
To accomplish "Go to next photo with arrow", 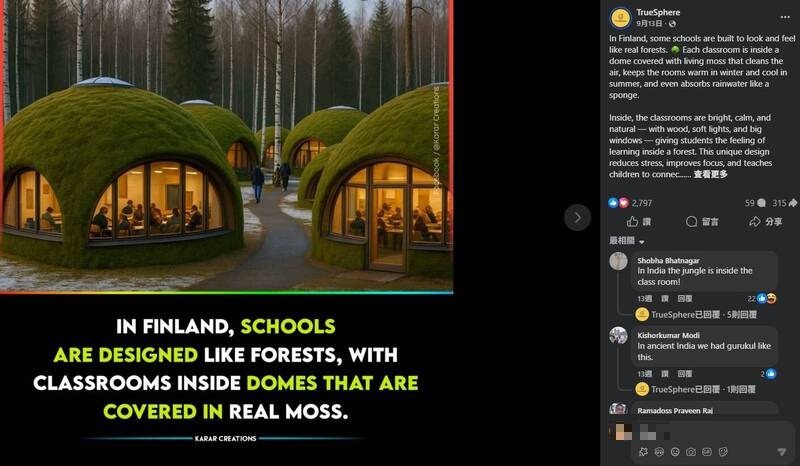I will tap(577, 217).
